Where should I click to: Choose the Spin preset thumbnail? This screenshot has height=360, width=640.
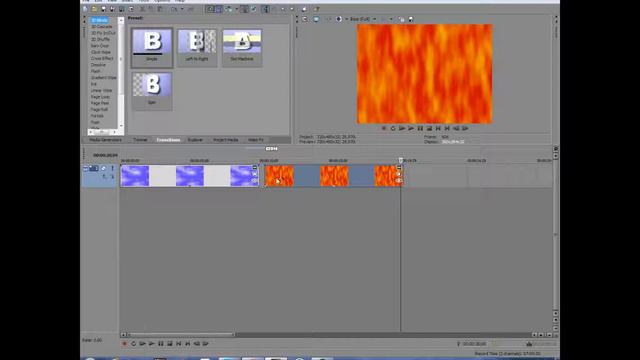[152, 91]
